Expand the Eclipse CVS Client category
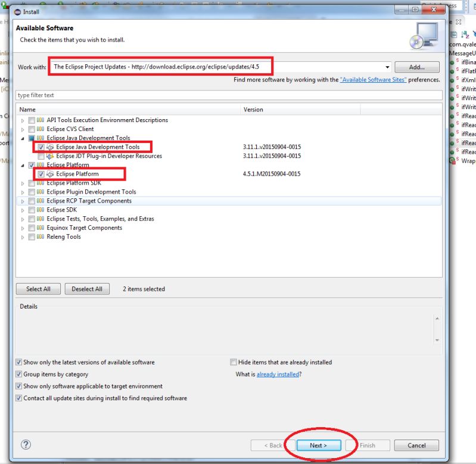This screenshot has height=464, width=476. (x=23, y=130)
